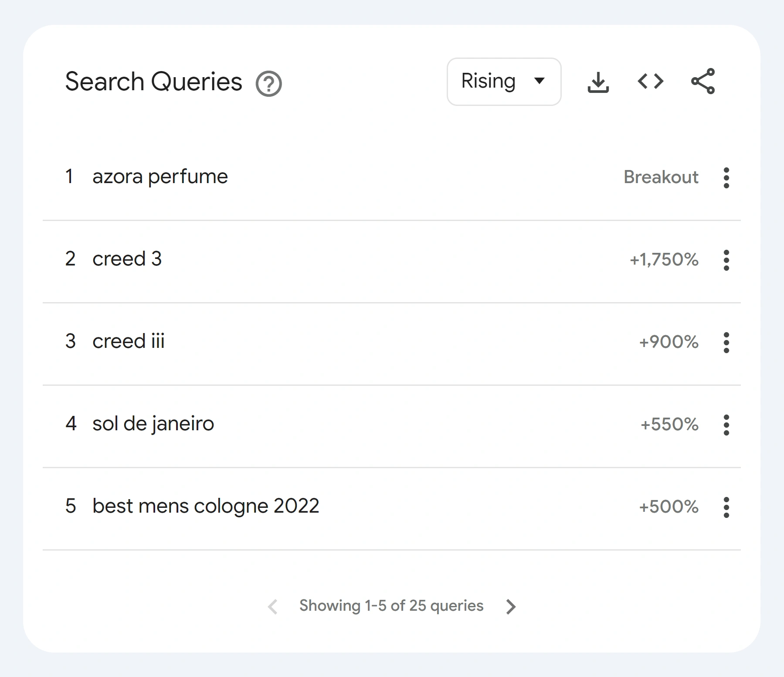This screenshot has height=677, width=784.
Task: Open options for best mens cologne 2022
Action: [x=726, y=507]
